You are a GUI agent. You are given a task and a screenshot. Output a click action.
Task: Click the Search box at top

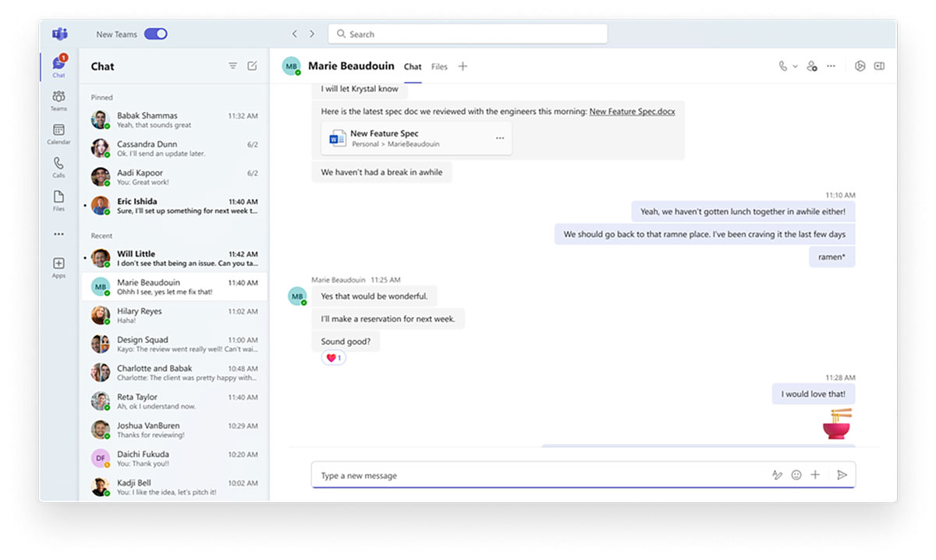pyautogui.click(x=468, y=34)
